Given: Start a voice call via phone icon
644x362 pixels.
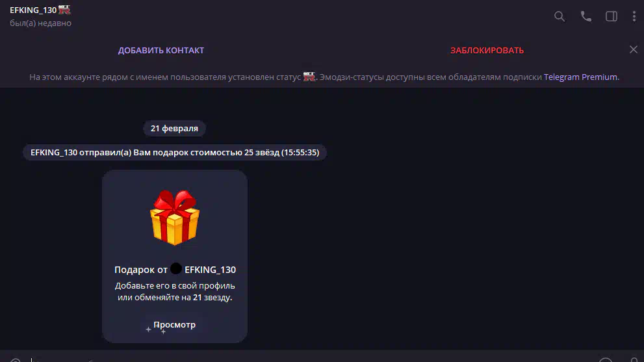Looking at the screenshot, I should tap(586, 16).
